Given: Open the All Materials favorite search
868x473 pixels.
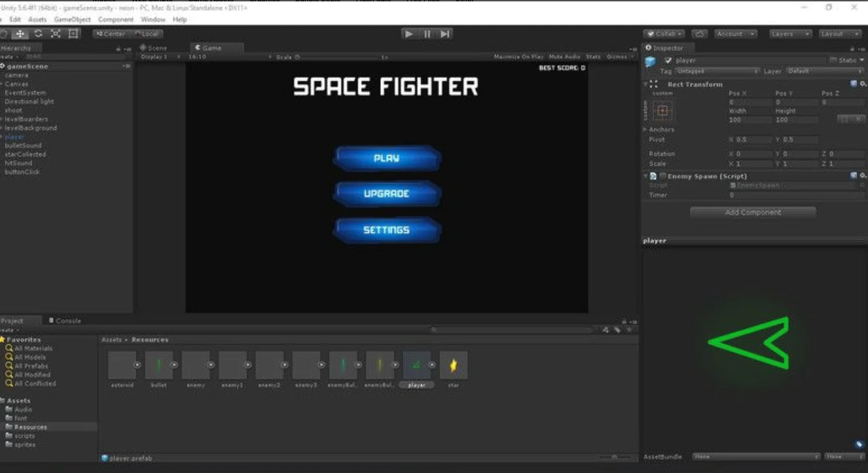Looking at the screenshot, I should pos(29,349).
